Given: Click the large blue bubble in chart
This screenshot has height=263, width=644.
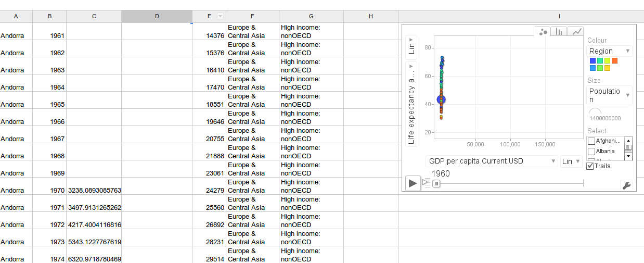Looking at the screenshot, I should (441, 99).
